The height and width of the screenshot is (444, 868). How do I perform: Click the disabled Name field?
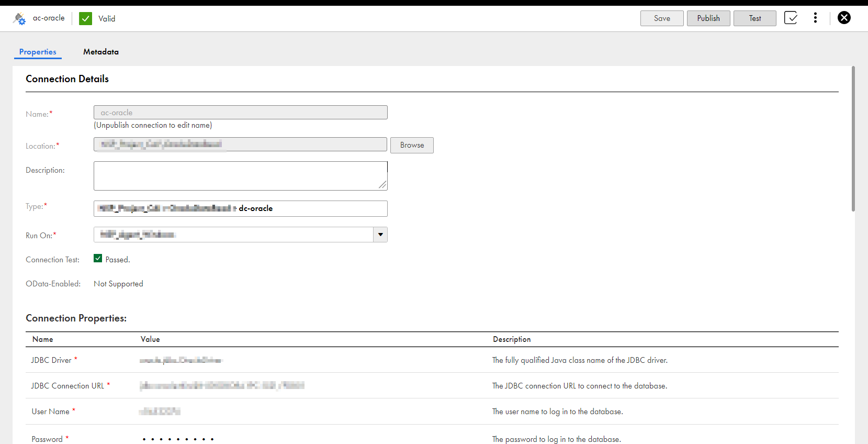click(x=241, y=113)
